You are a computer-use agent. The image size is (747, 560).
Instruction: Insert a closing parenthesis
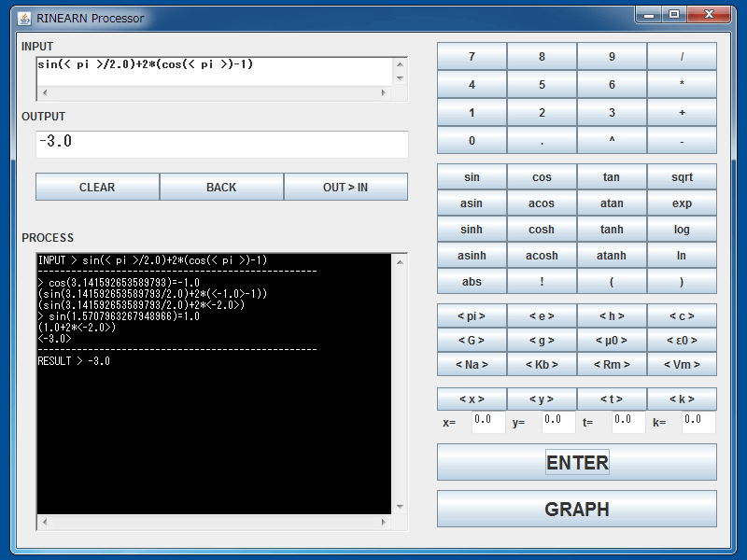(x=682, y=282)
